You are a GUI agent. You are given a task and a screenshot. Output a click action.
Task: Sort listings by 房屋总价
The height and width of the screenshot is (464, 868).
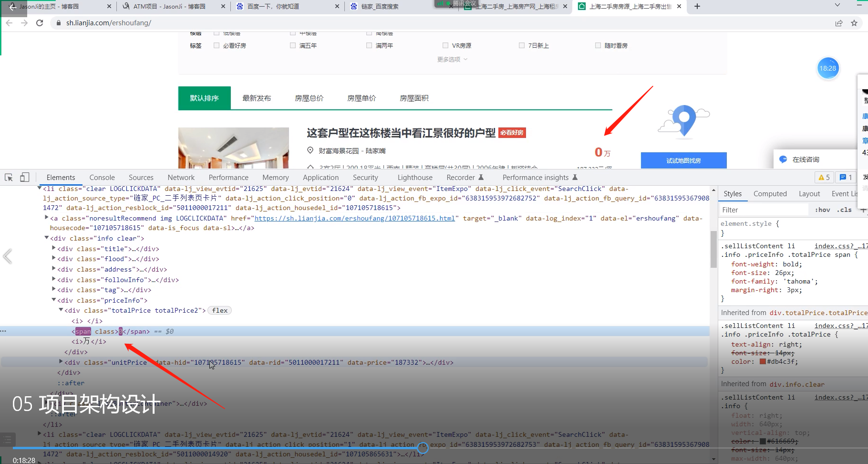point(309,98)
